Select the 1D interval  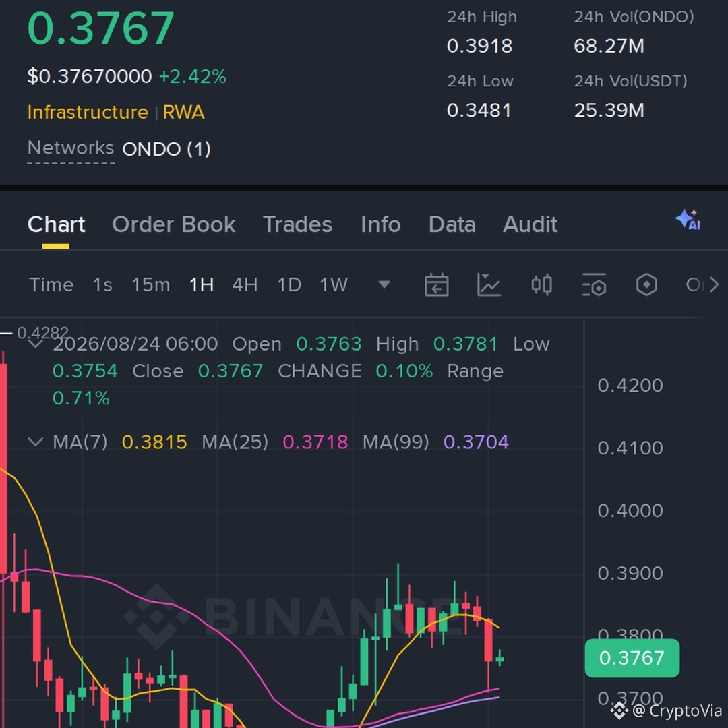(x=289, y=284)
